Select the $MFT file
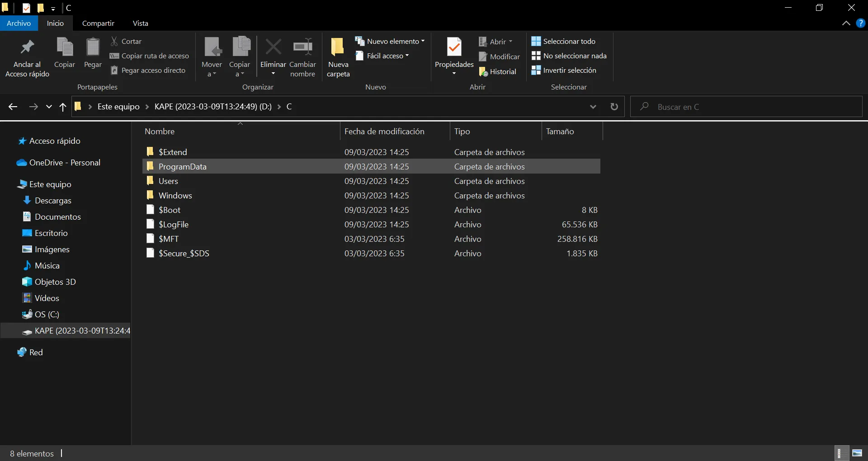 click(371, 239)
